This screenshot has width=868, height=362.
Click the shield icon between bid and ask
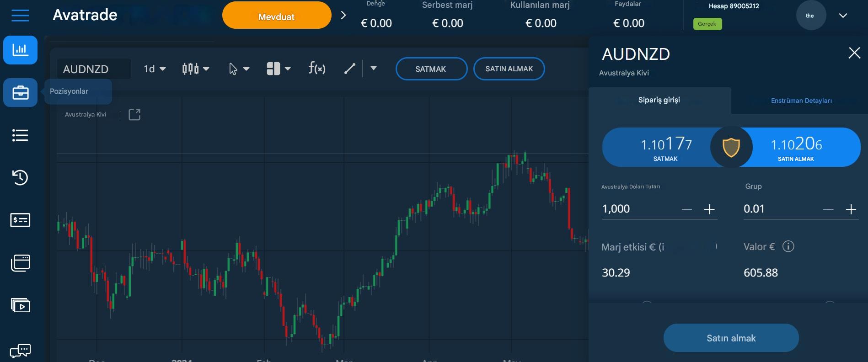point(730,147)
